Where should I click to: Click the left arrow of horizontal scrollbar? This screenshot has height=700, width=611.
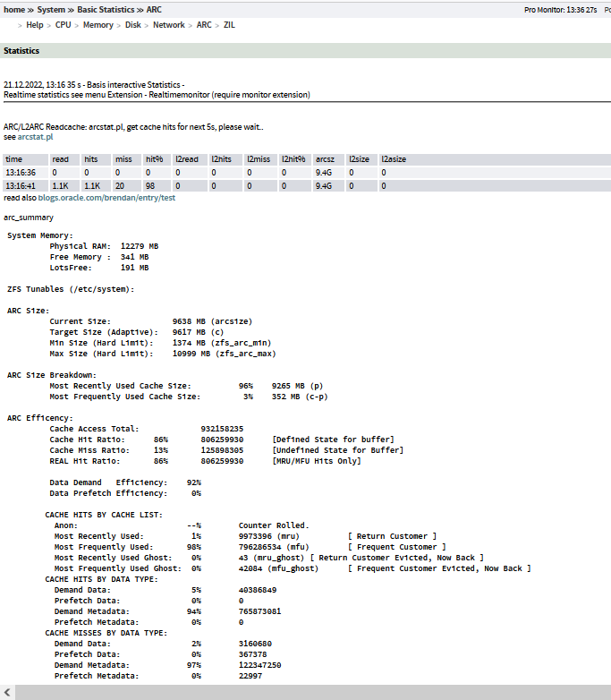click(6, 693)
